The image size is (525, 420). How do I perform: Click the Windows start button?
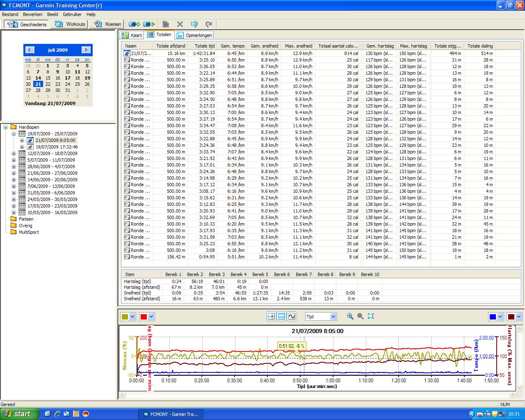point(20,414)
